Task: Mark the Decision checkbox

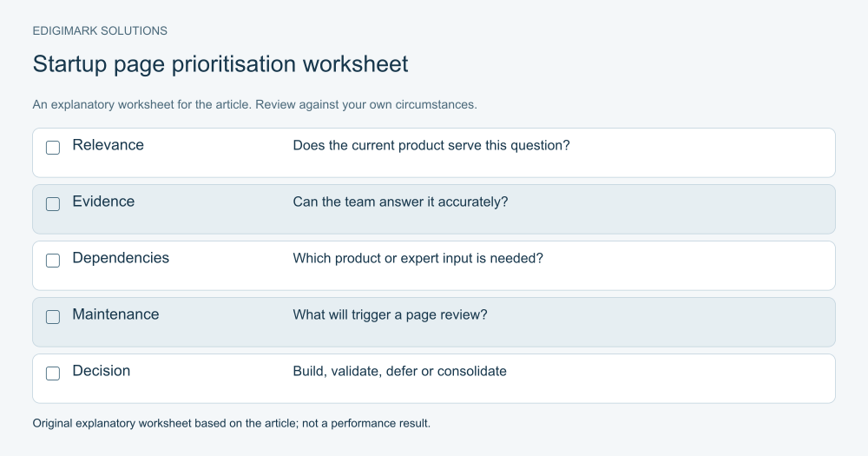Action: (53, 373)
